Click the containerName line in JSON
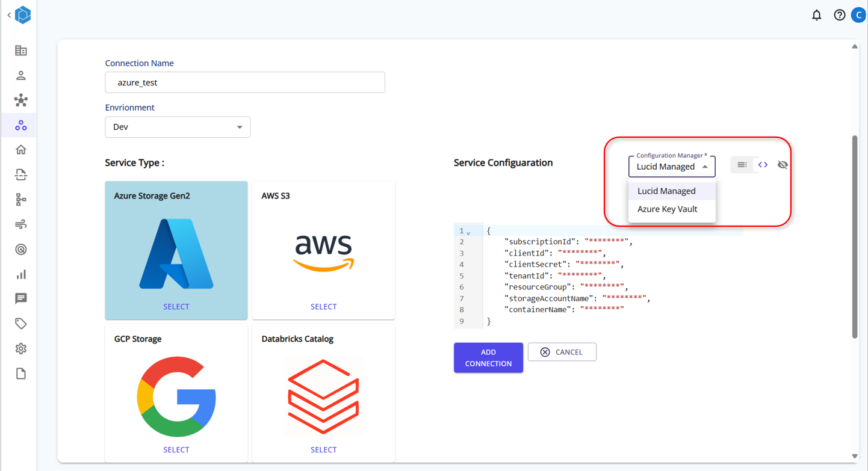Image resolution: width=868 pixels, height=471 pixels. click(x=564, y=310)
